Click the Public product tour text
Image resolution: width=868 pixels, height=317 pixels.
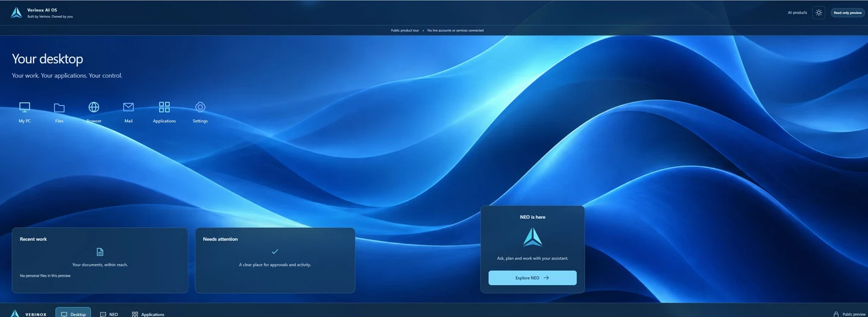(x=405, y=30)
